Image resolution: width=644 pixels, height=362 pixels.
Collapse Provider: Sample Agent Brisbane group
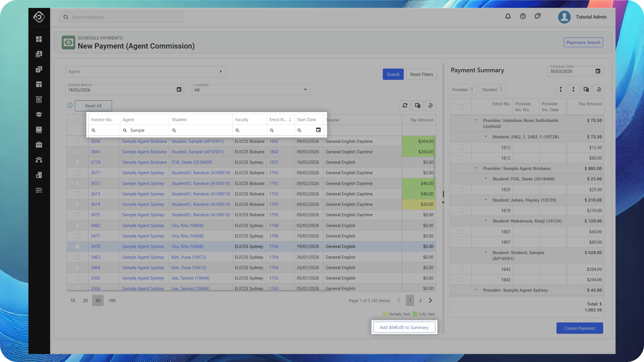[x=476, y=169]
